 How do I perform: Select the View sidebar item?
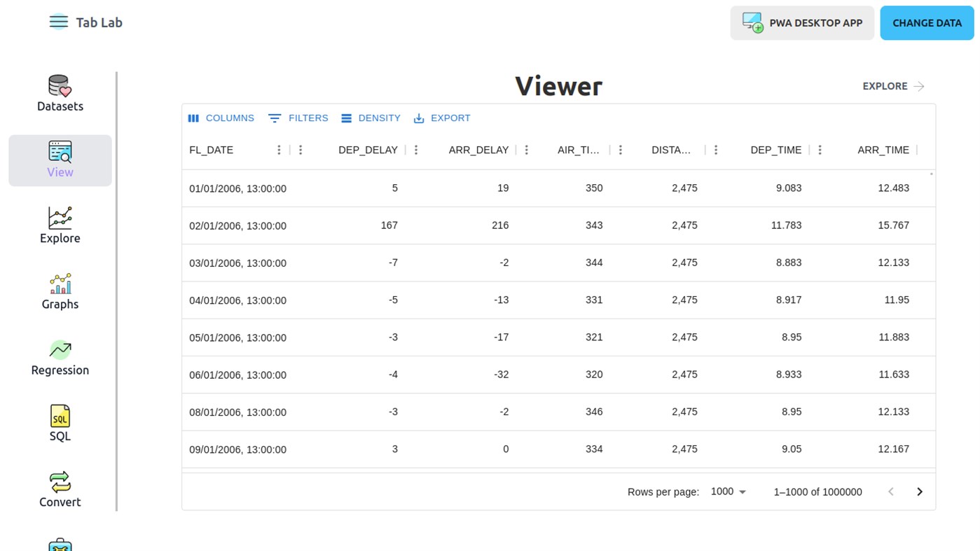[60, 160]
